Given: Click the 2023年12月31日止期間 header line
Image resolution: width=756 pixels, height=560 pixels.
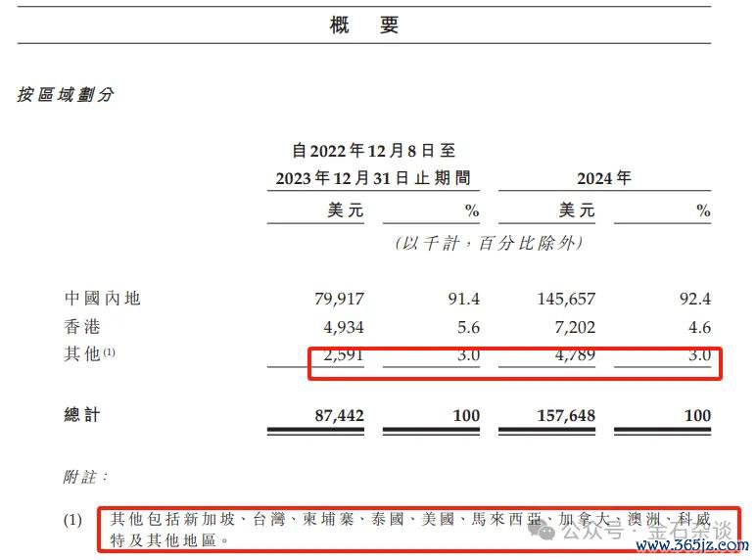Looking at the screenshot, I should pyautogui.click(x=373, y=178).
